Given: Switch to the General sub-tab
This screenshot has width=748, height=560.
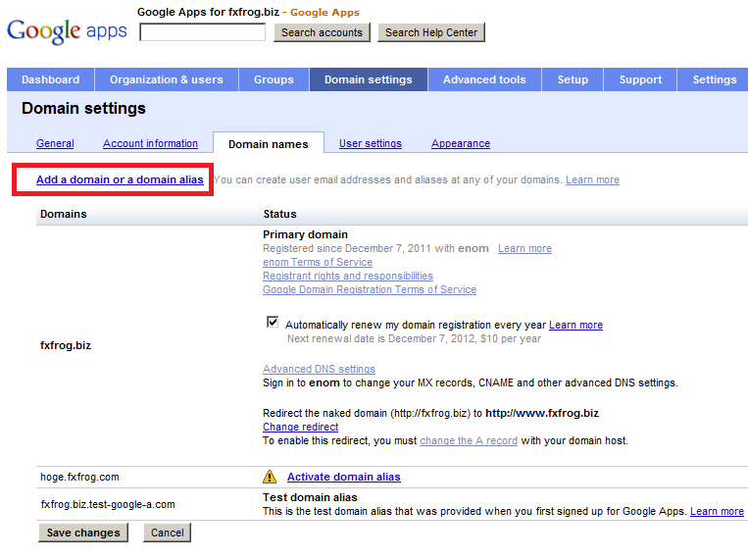Looking at the screenshot, I should coord(55,143).
